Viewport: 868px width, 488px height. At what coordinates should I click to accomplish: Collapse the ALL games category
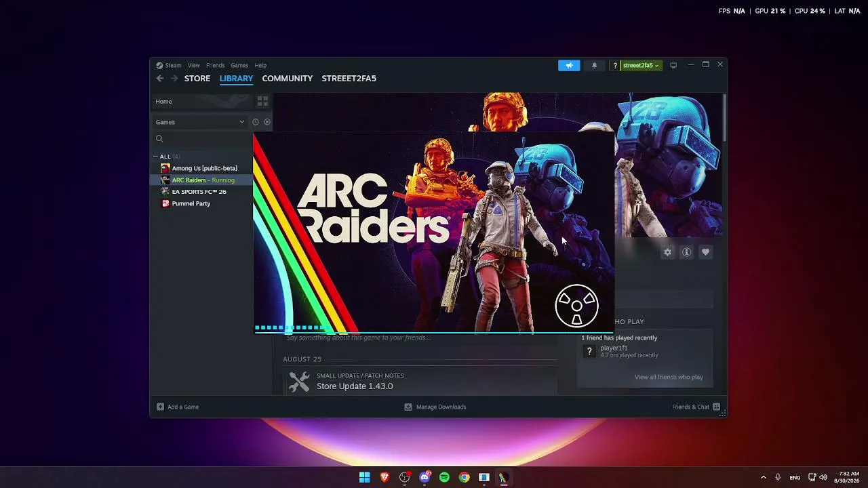point(155,157)
